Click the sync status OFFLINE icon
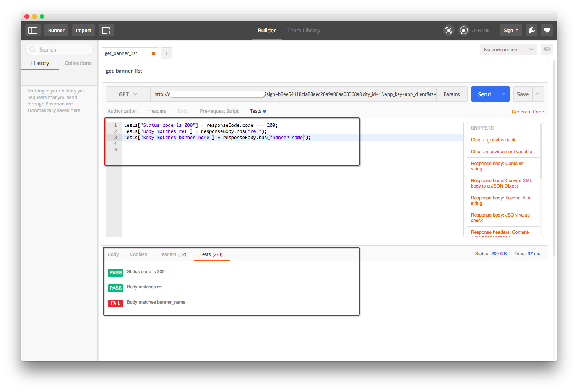This screenshot has width=578, height=392. point(464,30)
